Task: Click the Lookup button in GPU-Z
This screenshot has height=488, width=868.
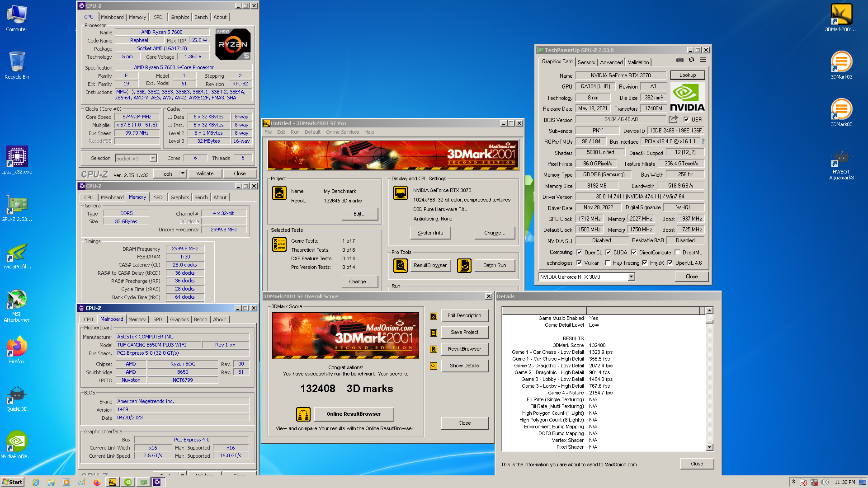Action: tap(687, 75)
